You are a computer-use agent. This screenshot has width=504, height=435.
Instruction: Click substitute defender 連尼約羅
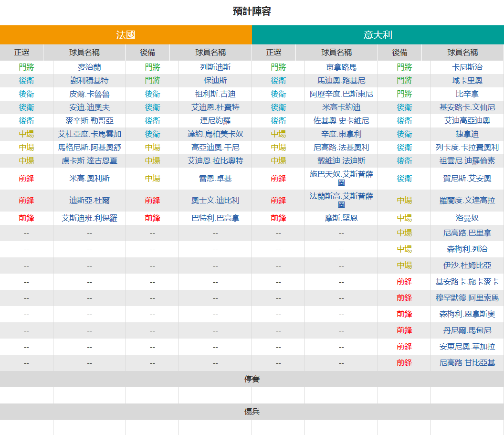coord(215,120)
